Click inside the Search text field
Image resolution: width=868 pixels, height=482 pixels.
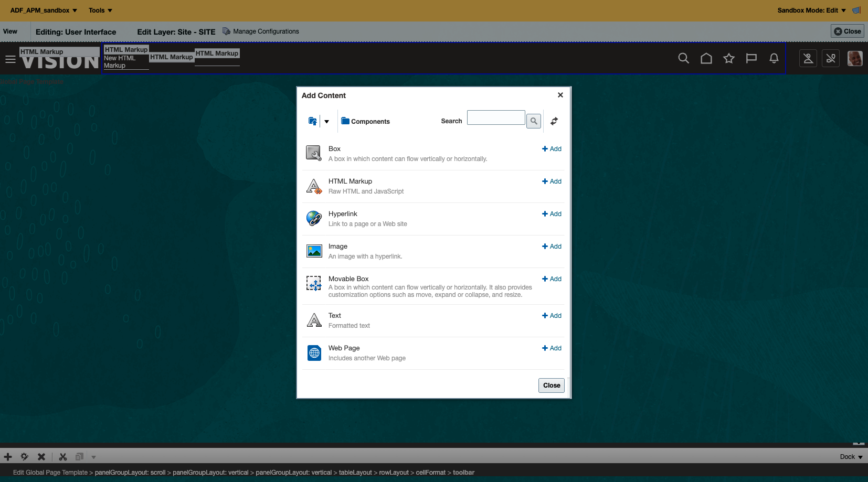pyautogui.click(x=495, y=117)
